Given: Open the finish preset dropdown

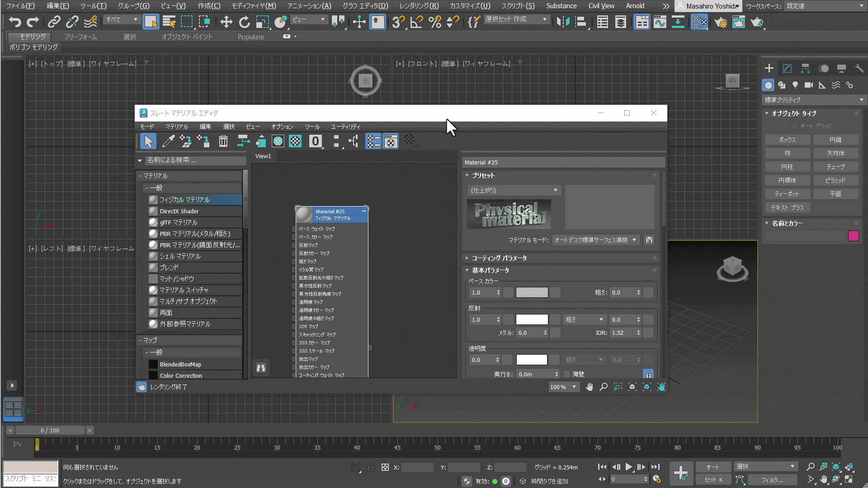Looking at the screenshot, I should tap(514, 190).
